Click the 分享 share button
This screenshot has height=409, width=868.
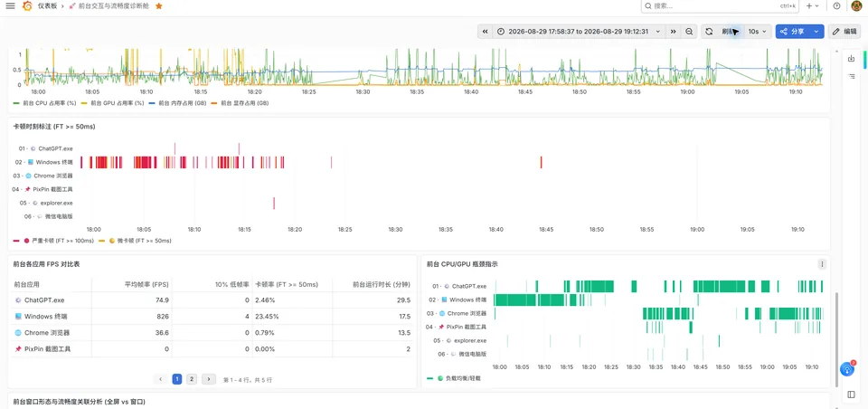[792, 32]
